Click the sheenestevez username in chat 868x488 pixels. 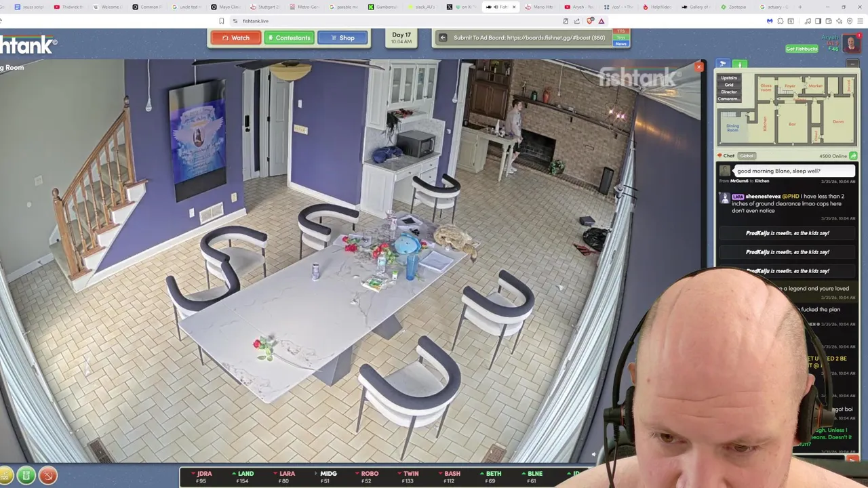[x=763, y=197]
